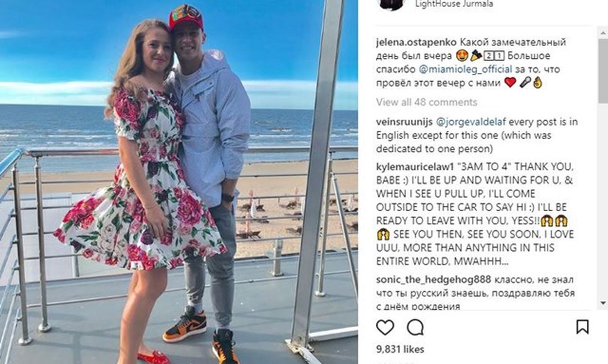Viewport: 608px width, 364px height.
Task: Click the scrollbar down arrow
Action: 603,303
